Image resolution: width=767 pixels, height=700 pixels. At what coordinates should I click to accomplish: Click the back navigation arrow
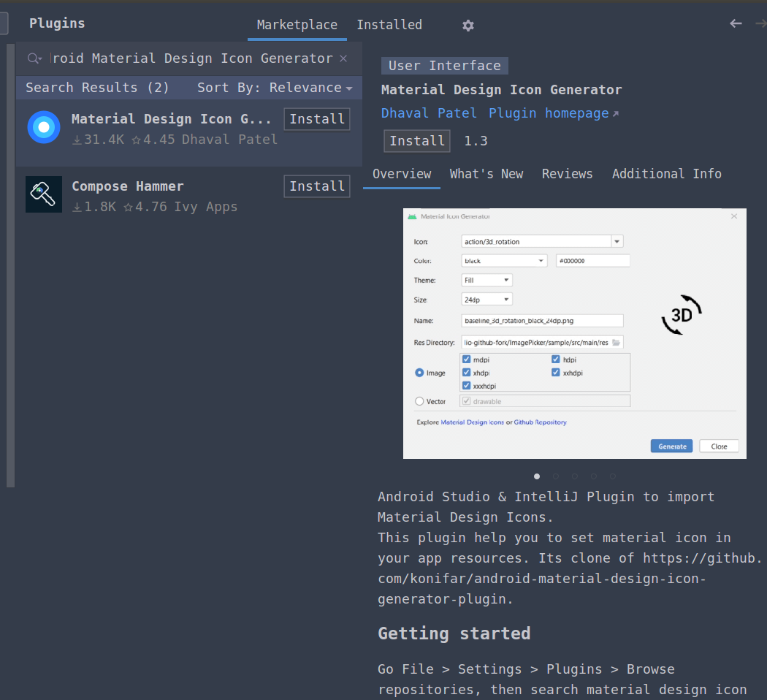(x=736, y=23)
